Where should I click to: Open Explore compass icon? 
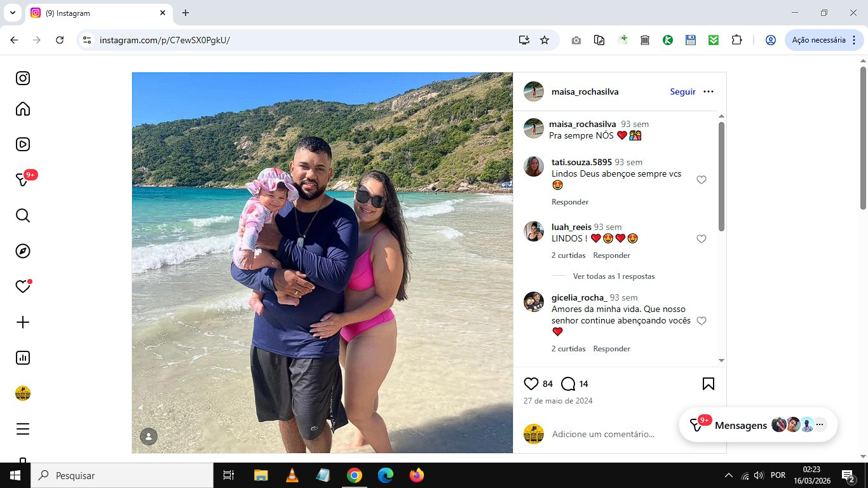tap(23, 251)
